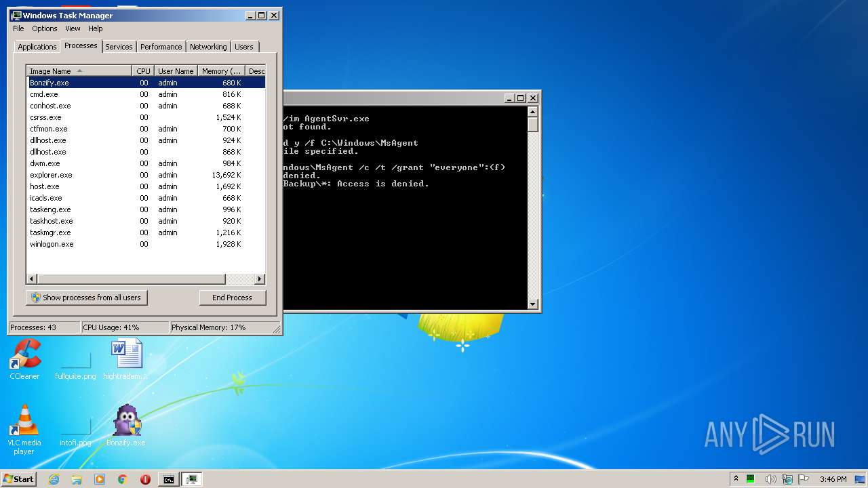The width and height of the screenshot is (868, 488).
Task: Select the dwm.exe process row
Action: pyautogui.click(x=146, y=163)
